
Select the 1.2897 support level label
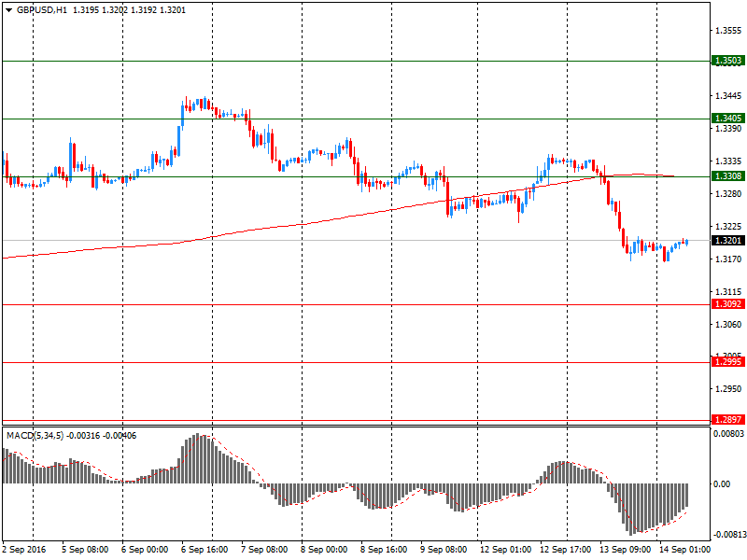728,419
